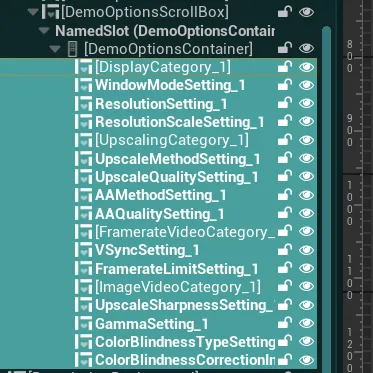Select the AAQualitySetting_1 widget

pos(160,214)
